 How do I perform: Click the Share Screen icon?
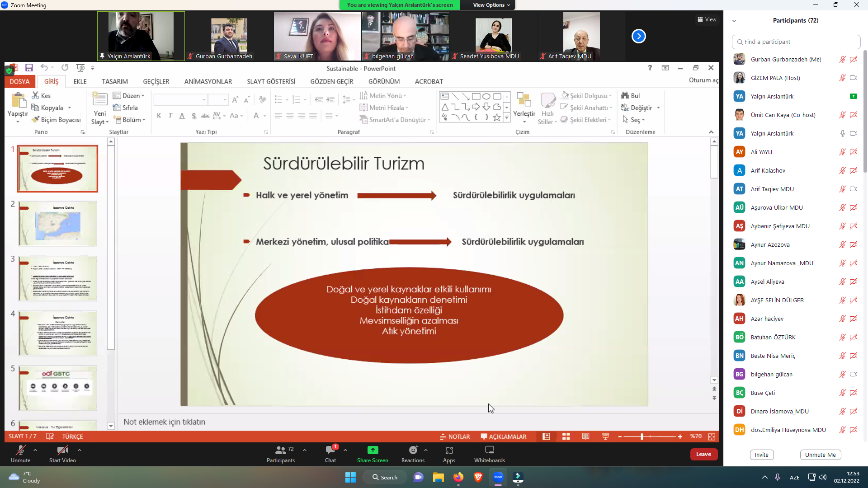pyautogui.click(x=373, y=450)
